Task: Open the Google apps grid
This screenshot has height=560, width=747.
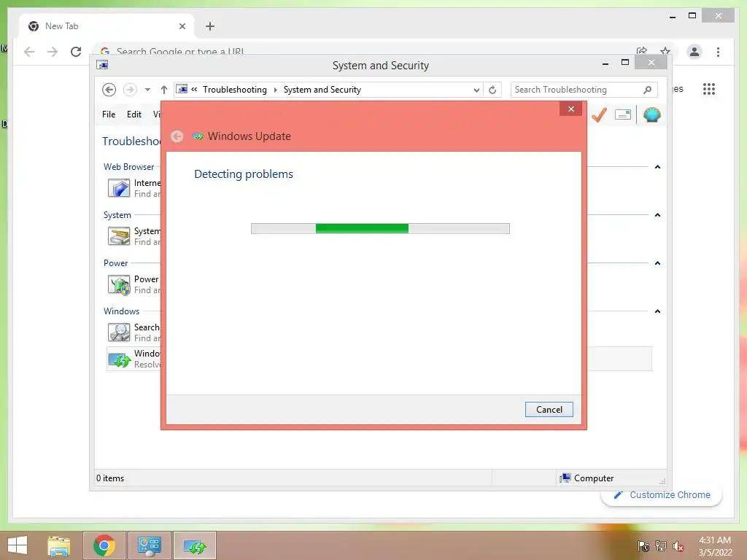Action: [709, 89]
